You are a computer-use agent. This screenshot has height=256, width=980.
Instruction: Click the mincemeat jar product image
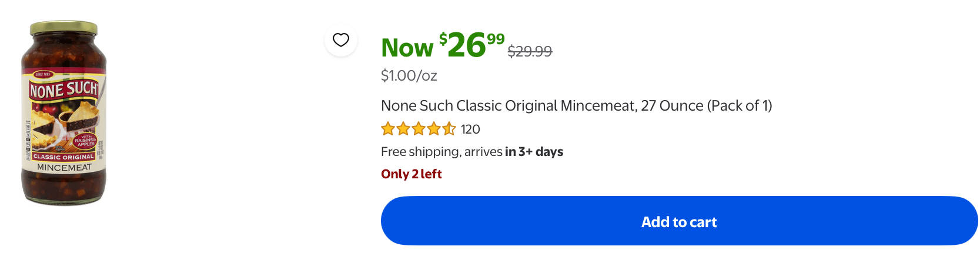(x=64, y=115)
